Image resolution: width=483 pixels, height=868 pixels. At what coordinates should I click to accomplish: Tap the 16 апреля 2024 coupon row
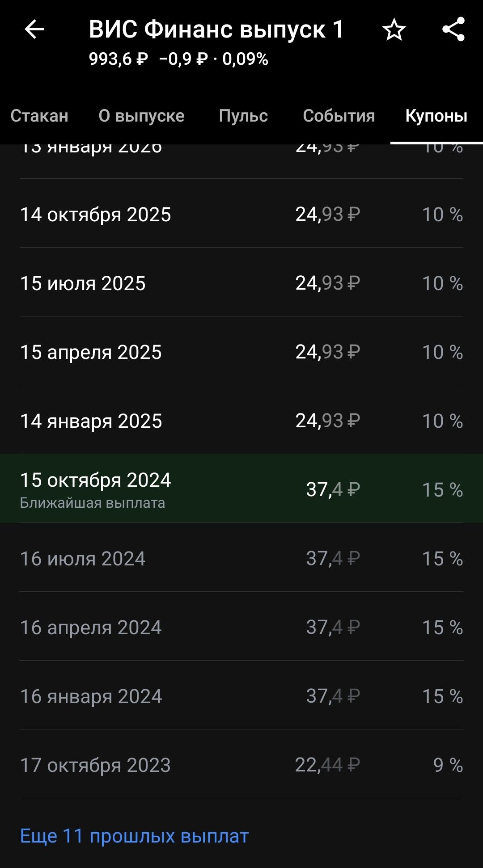[241, 628]
